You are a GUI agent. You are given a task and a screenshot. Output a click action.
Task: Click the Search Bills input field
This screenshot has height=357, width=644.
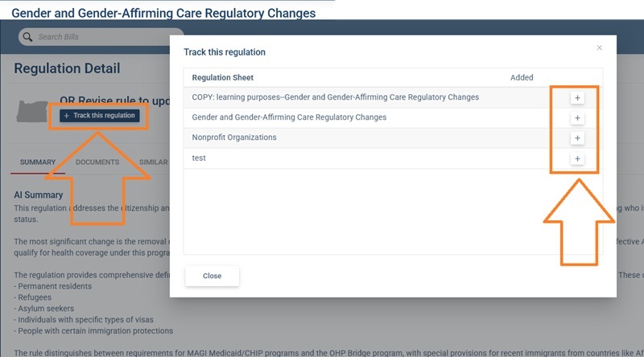[97, 37]
